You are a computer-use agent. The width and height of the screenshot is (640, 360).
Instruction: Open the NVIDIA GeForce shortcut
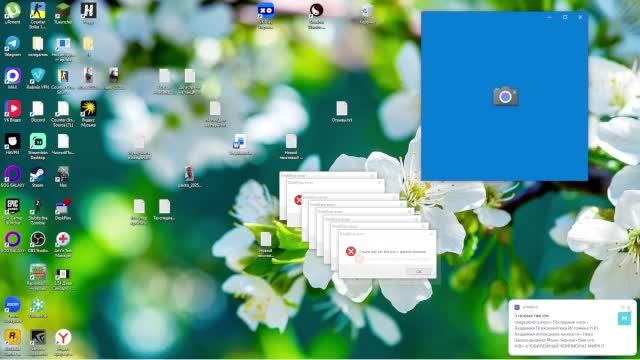pyautogui.click(x=38, y=338)
